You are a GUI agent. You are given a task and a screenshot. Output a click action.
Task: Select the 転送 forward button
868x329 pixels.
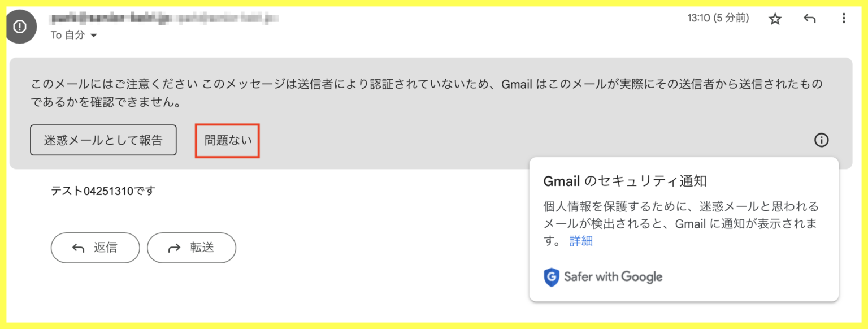coord(192,248)
